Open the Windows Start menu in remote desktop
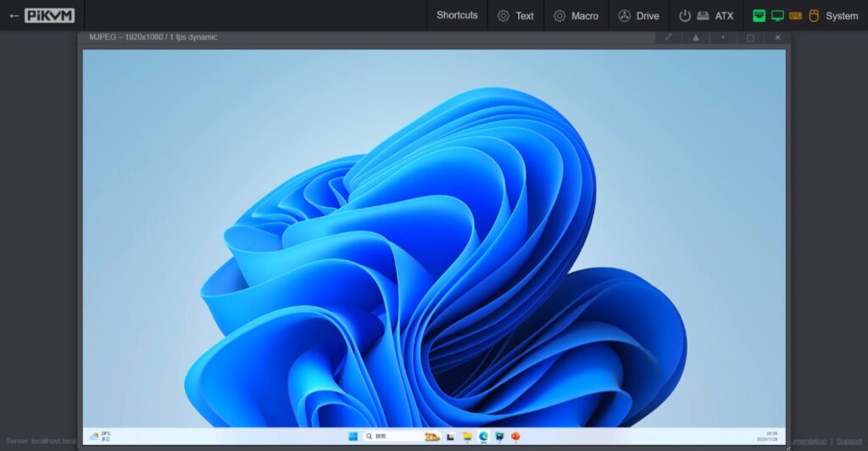The width and height of the screenshot is (868, 451). [353, 436]
